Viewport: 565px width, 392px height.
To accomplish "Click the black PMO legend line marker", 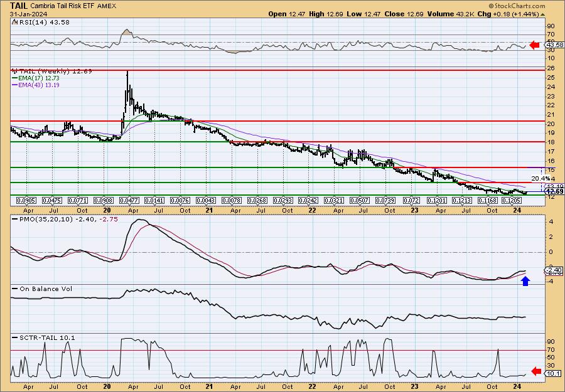I will 15,220.
